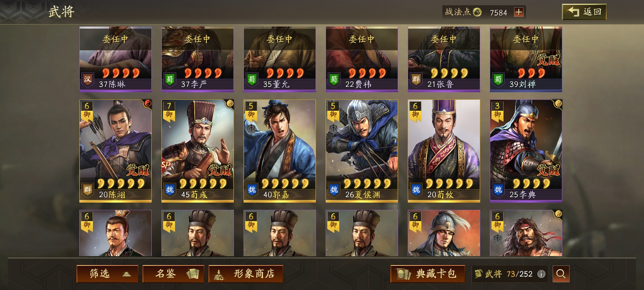The width and height of the screenshot is (644, 290).
Task: Tap the 汉 faction badge on 陈琳
Action: [x=88, y=79]
